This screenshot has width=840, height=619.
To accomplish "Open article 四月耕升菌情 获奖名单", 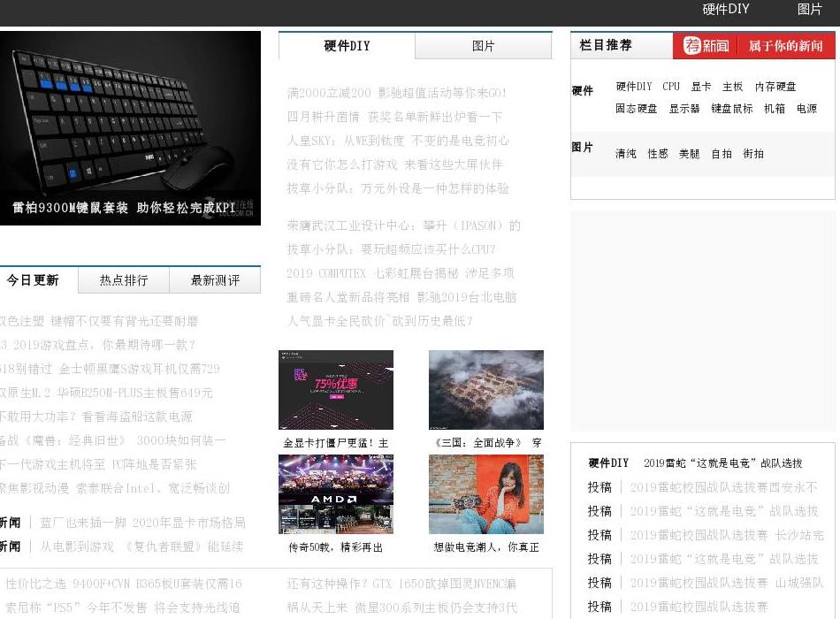I will click(394, 117).
